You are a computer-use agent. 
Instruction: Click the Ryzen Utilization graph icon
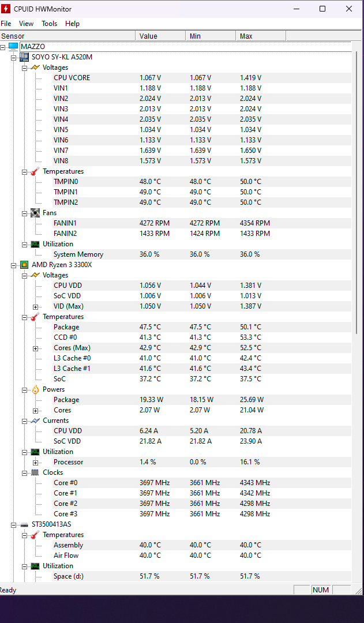35,452
